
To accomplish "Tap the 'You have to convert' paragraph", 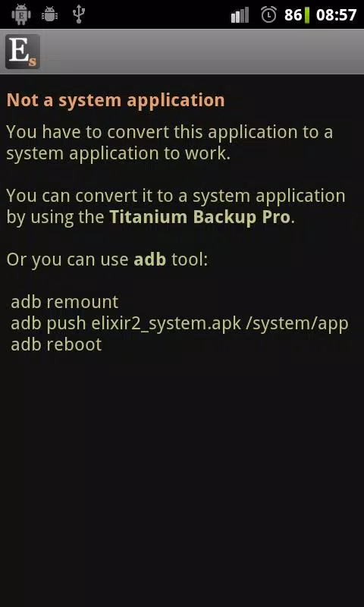I will [170, 143].
